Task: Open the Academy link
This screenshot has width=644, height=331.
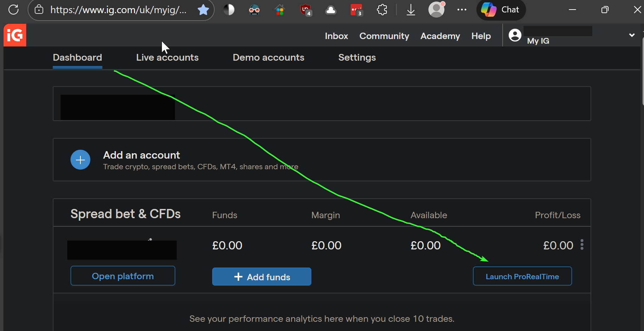Action: [x=440, y=36]
